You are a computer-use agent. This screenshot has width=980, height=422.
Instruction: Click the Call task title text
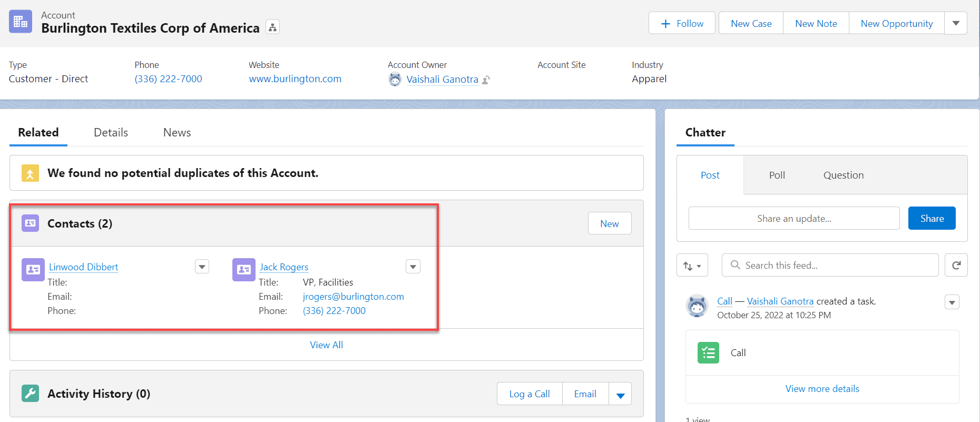[738, 353]
